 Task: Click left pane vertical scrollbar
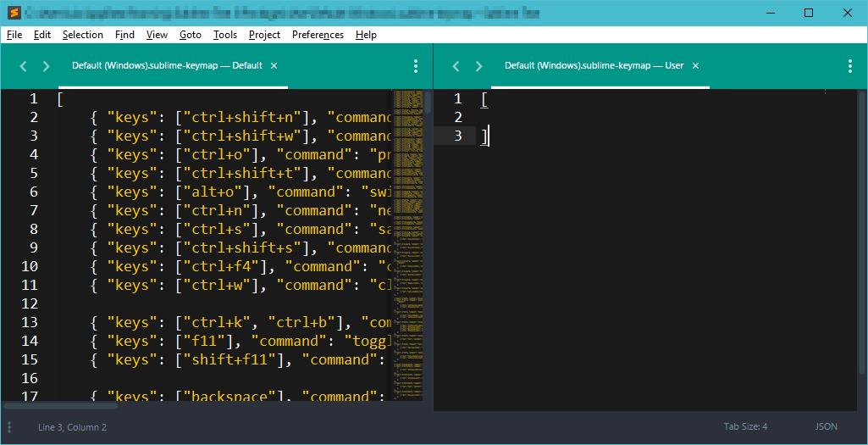coord(428,102)
